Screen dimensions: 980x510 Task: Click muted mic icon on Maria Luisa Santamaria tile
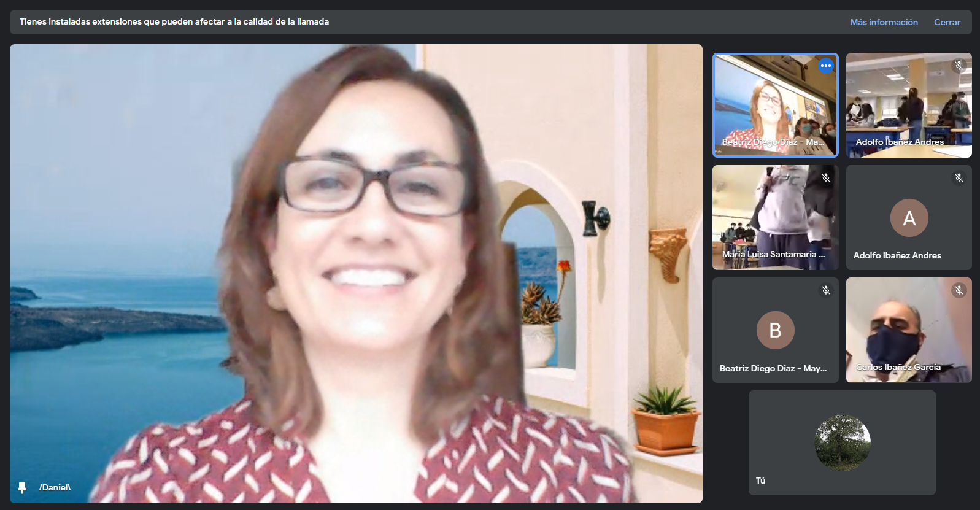point(826,178)
